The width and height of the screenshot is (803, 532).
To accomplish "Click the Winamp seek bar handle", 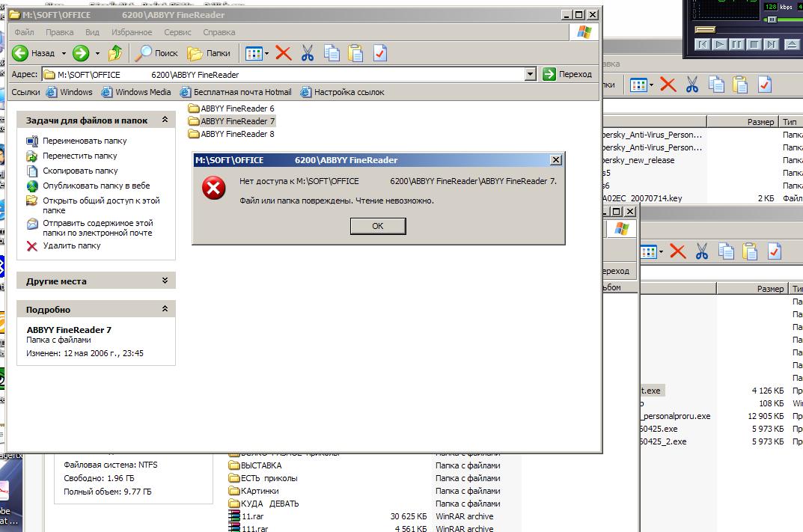I will [x=705, y=30].
